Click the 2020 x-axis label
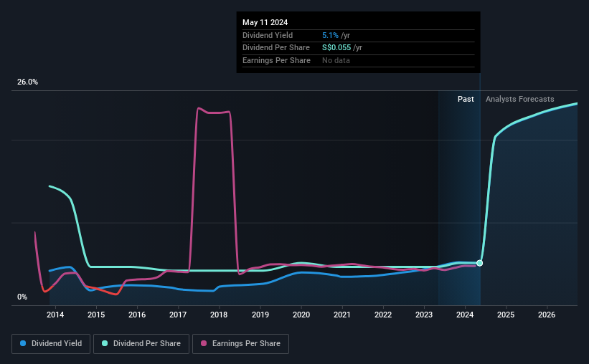589x364 pixels. [x=301, y=315]
